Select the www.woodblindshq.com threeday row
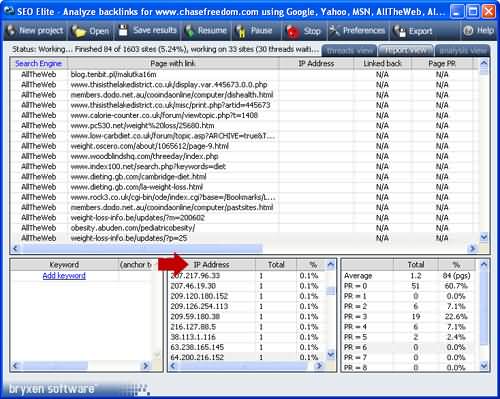Screen dimensions: 500x399 pos(245,157)
